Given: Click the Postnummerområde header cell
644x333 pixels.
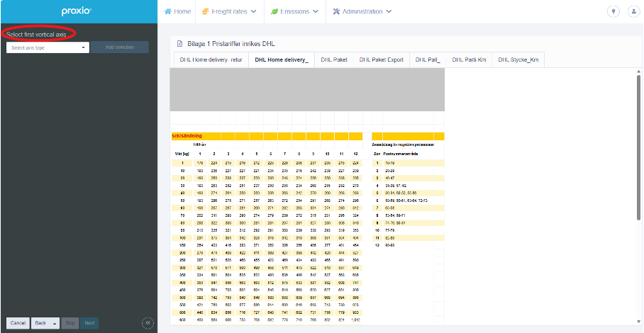Looking at the screenshot, I should tap(401, 154).
